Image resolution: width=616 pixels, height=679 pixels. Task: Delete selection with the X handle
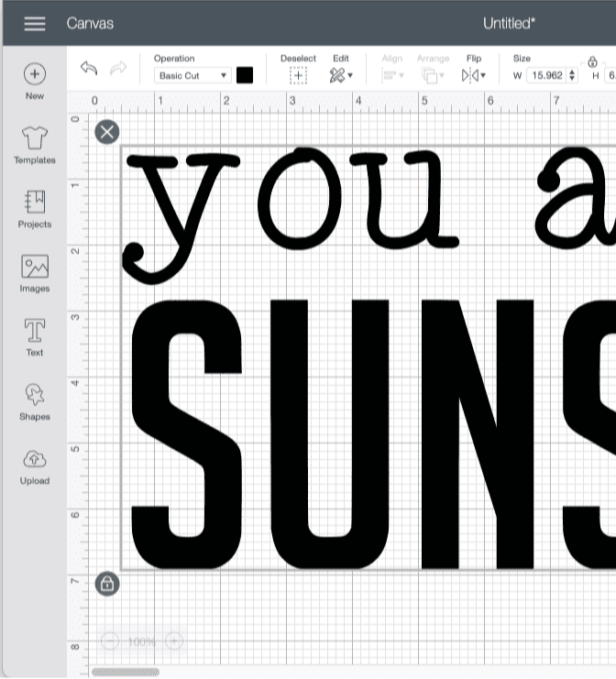click(106, 132)
